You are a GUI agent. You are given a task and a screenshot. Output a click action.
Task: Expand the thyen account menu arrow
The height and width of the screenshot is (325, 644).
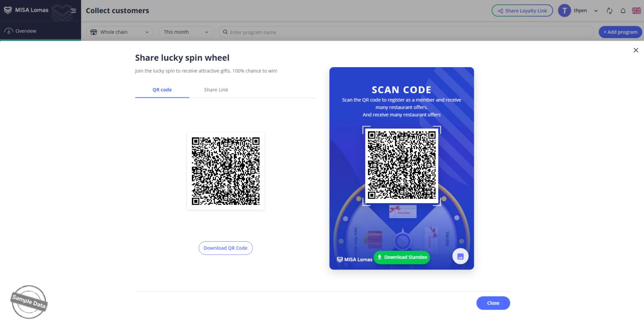596,11
